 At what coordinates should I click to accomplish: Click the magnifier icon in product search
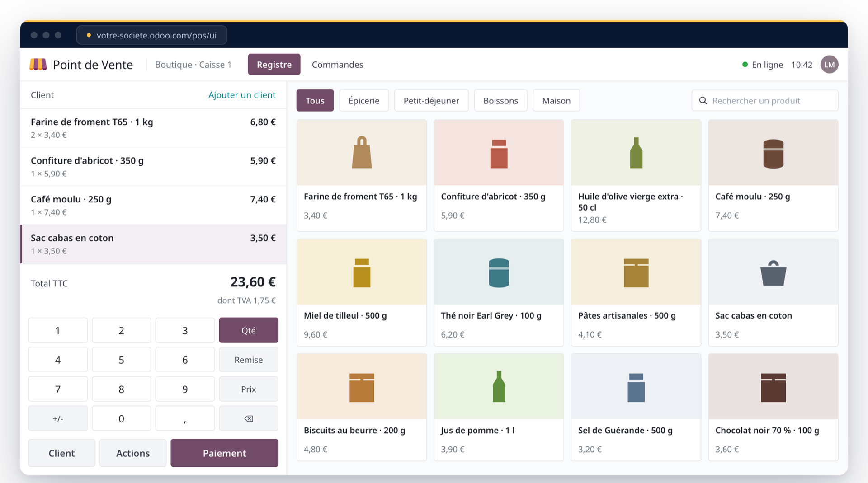(703, 100)
